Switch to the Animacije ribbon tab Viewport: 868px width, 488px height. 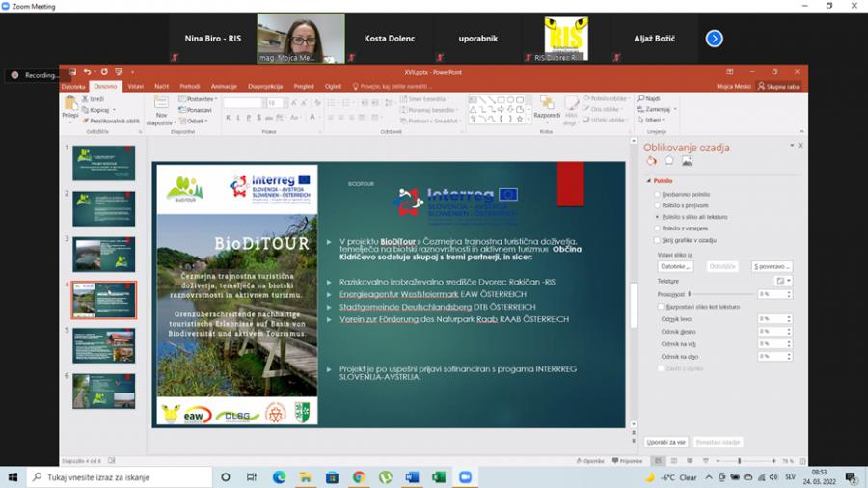point(224,86)
